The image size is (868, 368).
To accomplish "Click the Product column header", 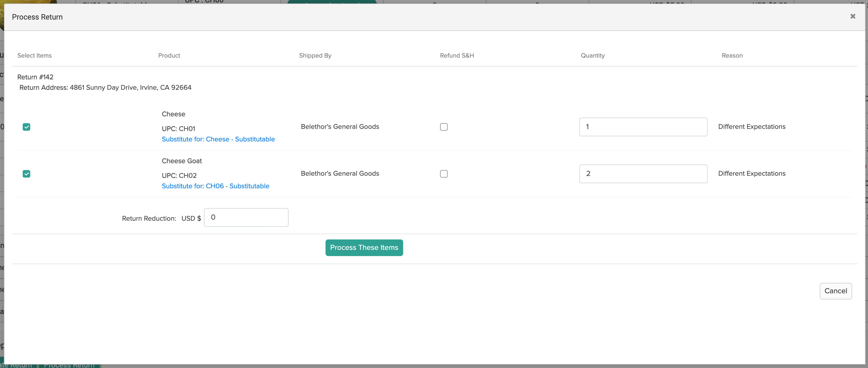I will click(x=169, y=56).
